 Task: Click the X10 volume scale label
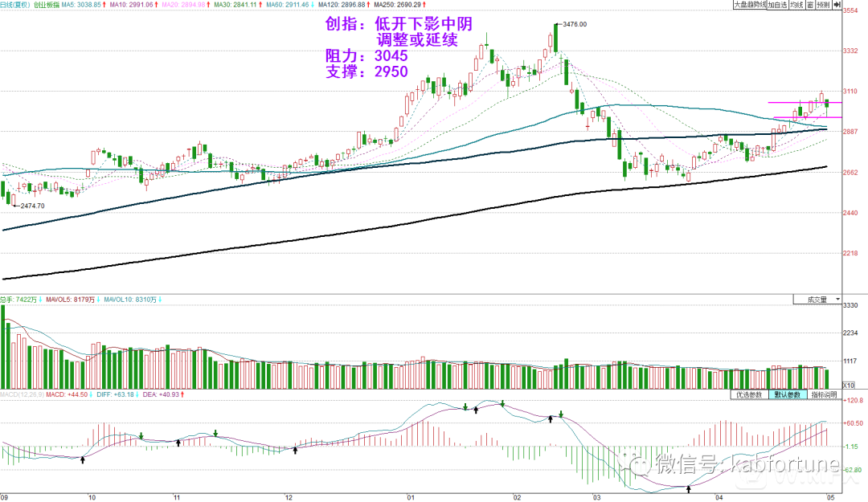[x=847, y=386]
